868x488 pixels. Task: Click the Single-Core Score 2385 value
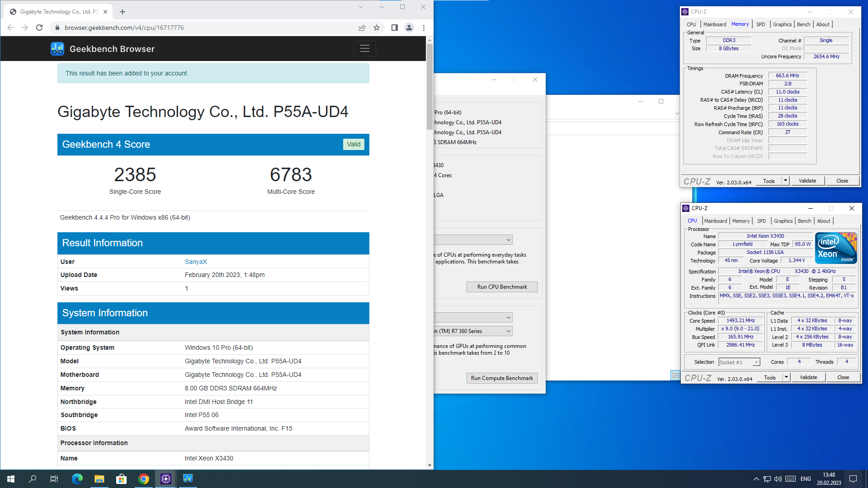coord(135,174)
